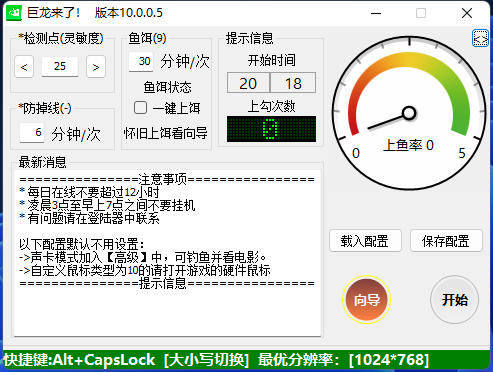Viewport: 493px width, 372px height.
Task: Click the start time minute box 18
Action: 293,83
